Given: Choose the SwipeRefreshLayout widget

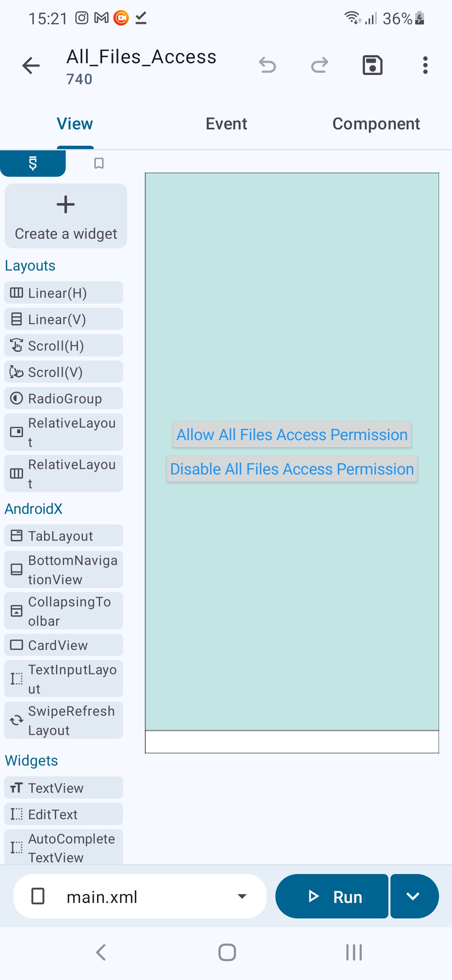Looking at the screenshot, I should tap(64, 720).
